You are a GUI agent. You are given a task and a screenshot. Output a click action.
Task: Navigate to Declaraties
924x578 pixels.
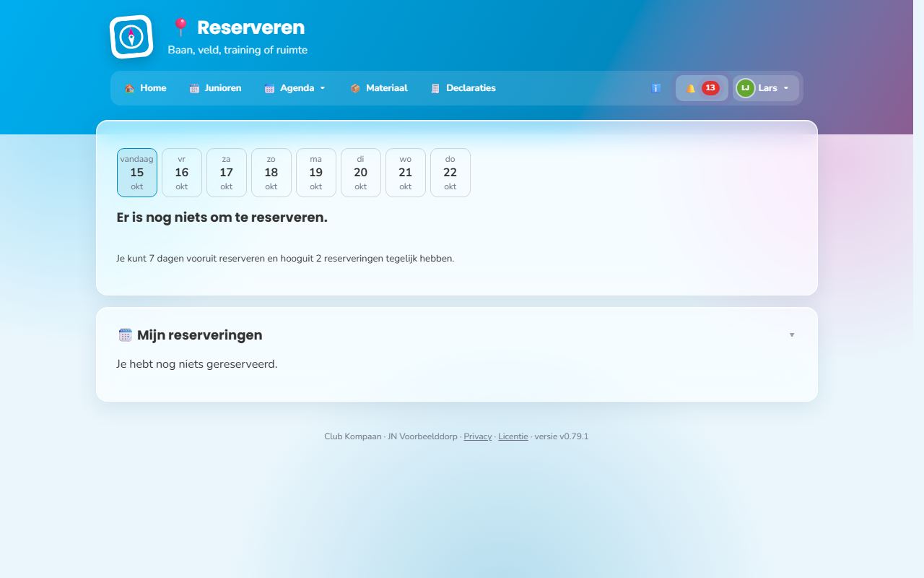click(x=463, y=88)
